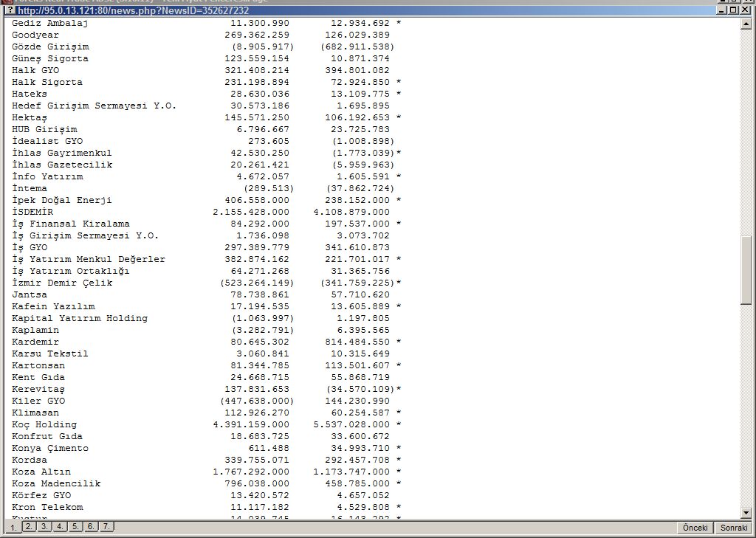This screenshot has height=538, width=756.
Task: Select the İpek Doğal Enerji row name
Action: tap(62, 201)
